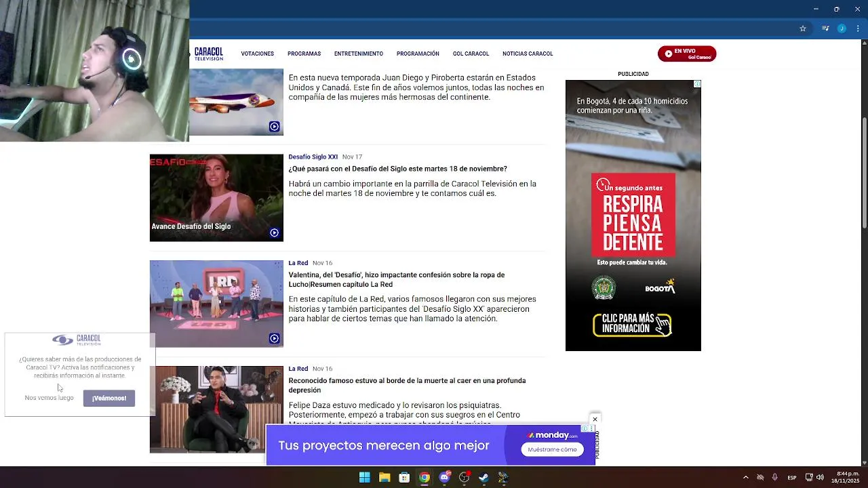The height and width of the screenshot is (488, 868).
Task: Play video icon on La Red studio thumbnail
Action: (x=274, y=338)
